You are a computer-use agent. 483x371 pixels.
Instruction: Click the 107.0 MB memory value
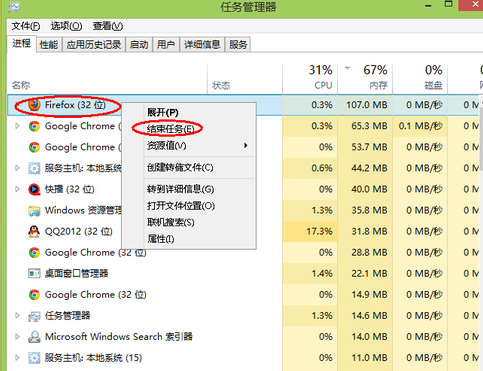point(367,105)
